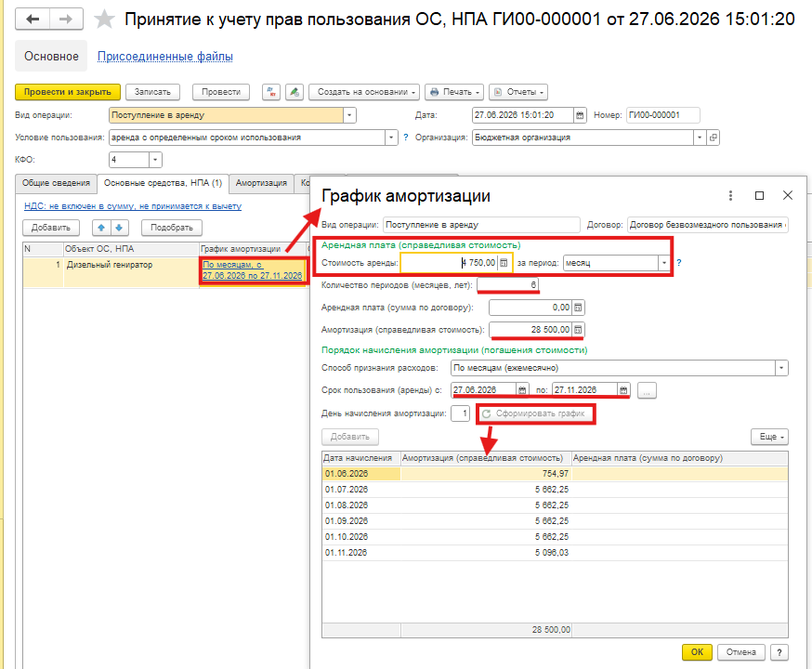
Task: Open calendar for lease end date
Action: (624, 390)
